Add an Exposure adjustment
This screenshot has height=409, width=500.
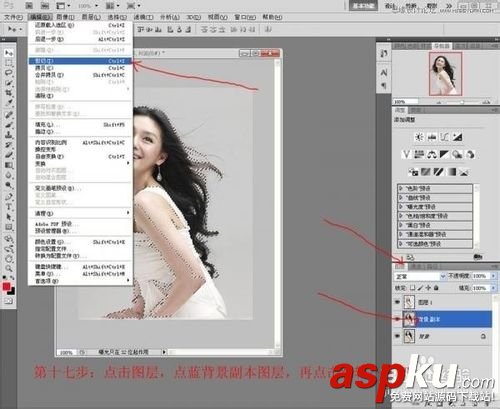tap(457, 137)
